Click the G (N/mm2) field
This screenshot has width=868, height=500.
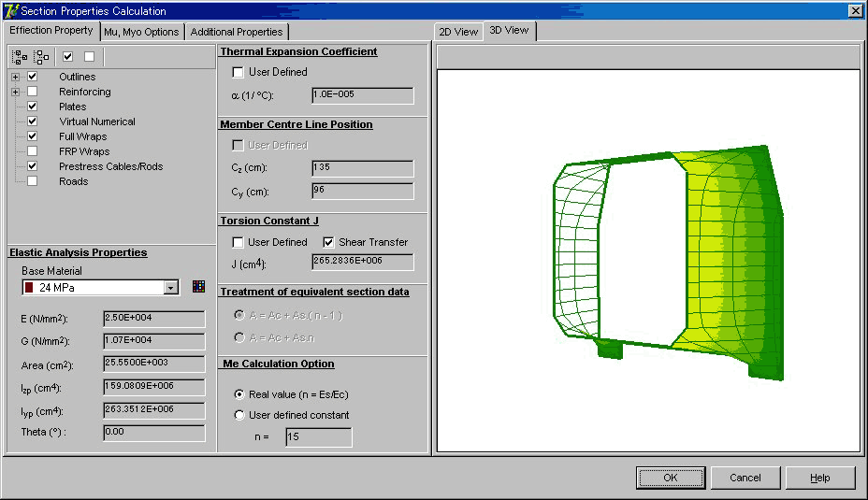(154, 341)
